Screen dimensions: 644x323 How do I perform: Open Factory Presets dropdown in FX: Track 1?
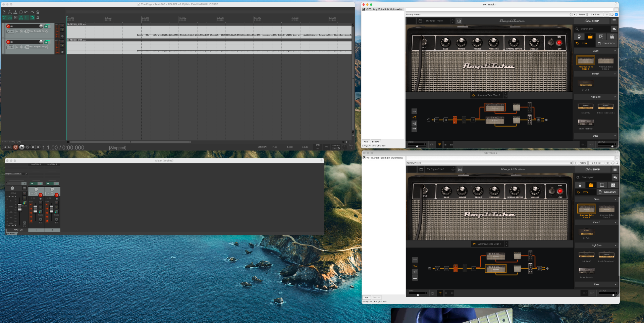tap(488, 14)
